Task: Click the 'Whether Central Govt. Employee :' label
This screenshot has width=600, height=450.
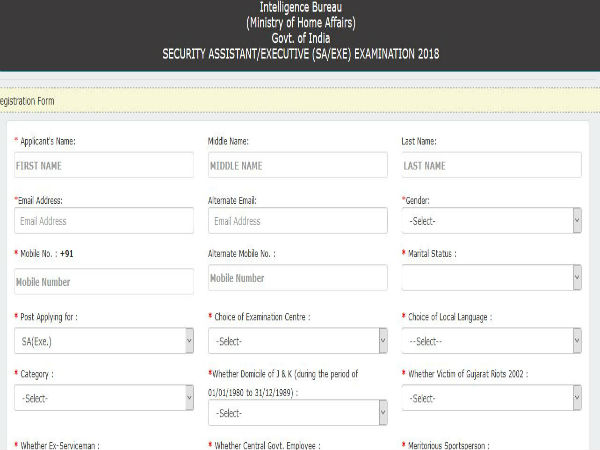Action: click(x=267, y=445)
